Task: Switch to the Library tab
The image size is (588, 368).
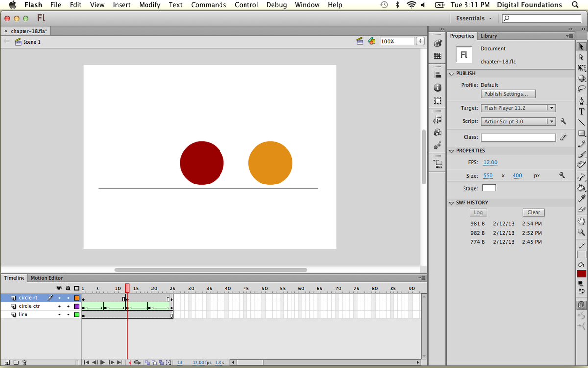Action: [489, 36]
